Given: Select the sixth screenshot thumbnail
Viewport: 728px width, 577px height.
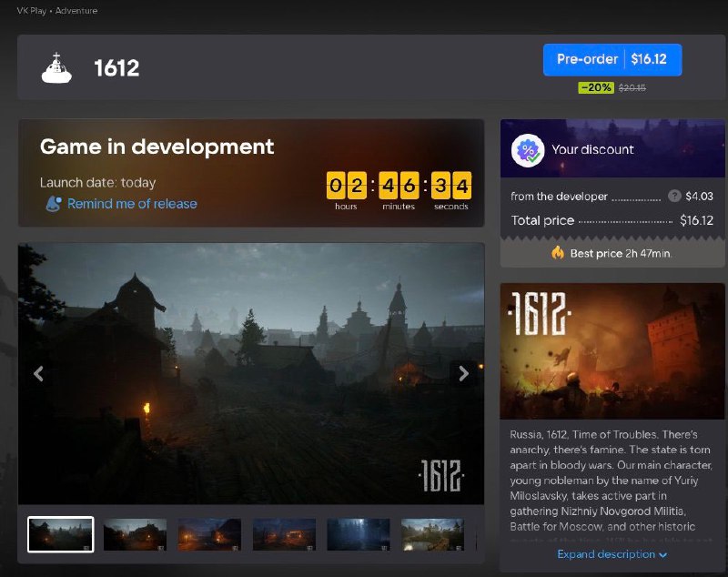Looking at the screenshot, I should pos(432,534).
